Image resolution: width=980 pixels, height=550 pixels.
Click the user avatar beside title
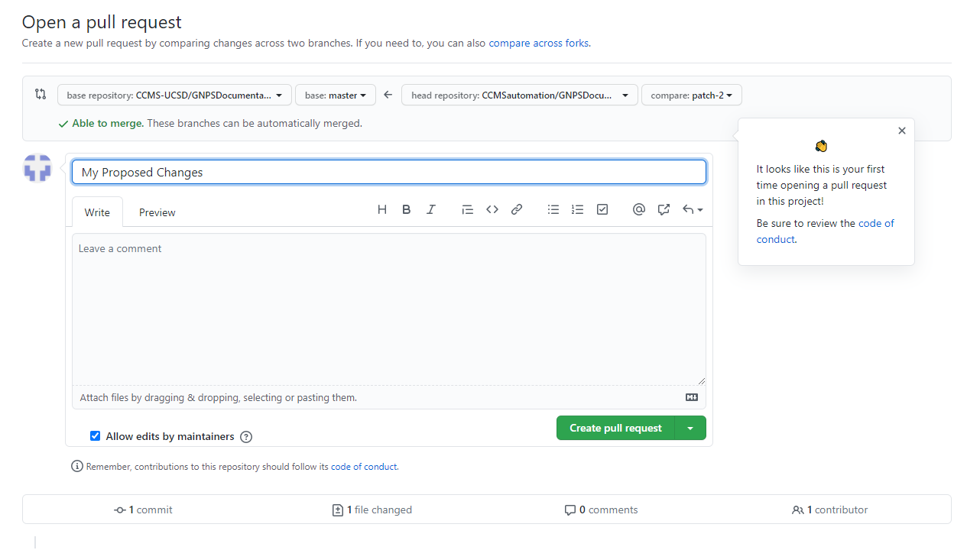tap(37, 168)
